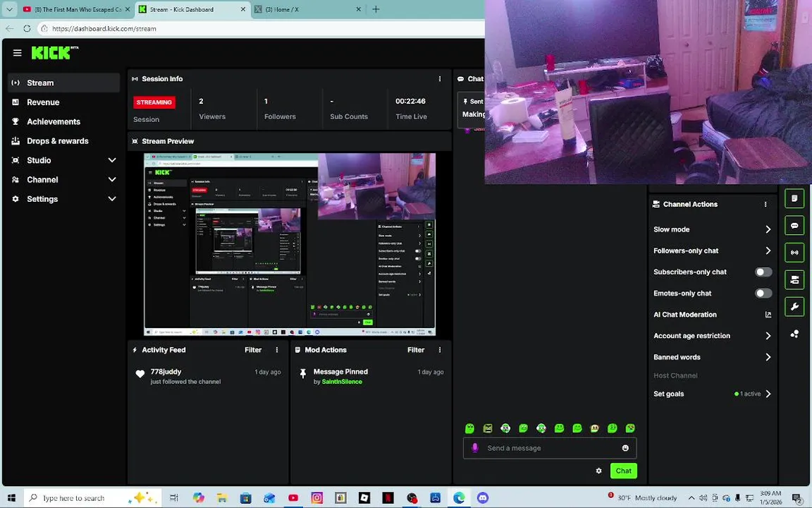
Task: Click the pin icon beside Message Pinned
Action: (303, 374)
